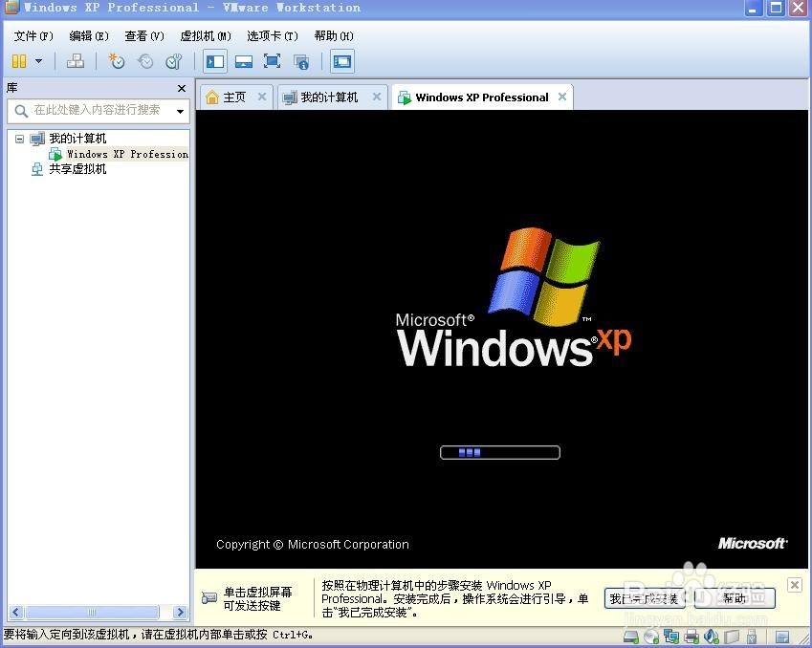Click the printer status bar icon
This screenshot has height=648, width=812.
(692, 636)
